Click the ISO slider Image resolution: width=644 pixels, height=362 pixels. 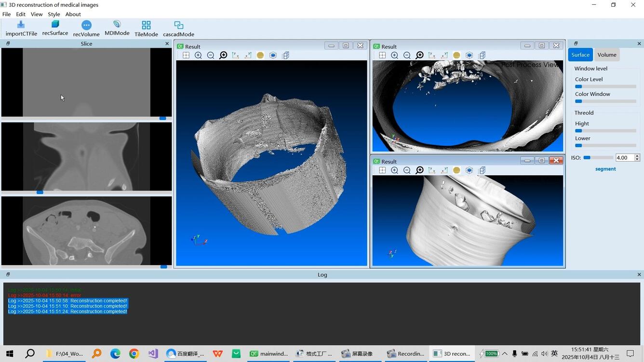598,157
